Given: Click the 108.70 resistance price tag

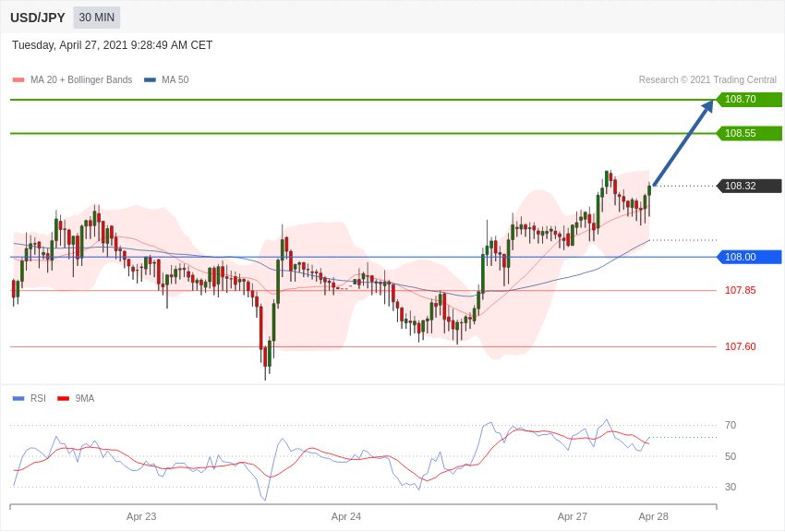Looking at the screenshot, I should (750, 99).
